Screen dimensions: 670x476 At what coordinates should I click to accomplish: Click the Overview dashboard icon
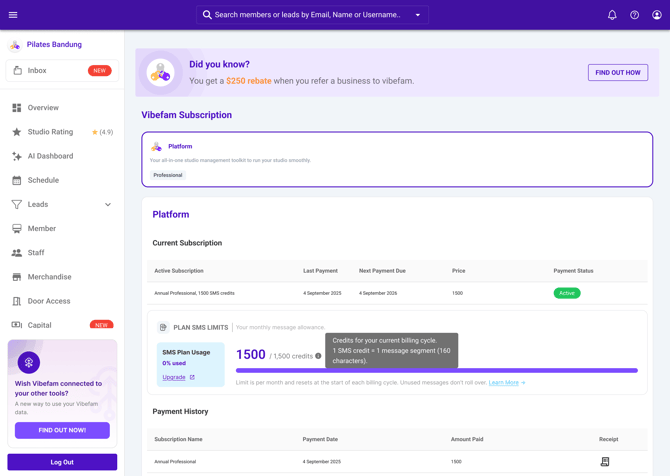(x=17, y=108)
